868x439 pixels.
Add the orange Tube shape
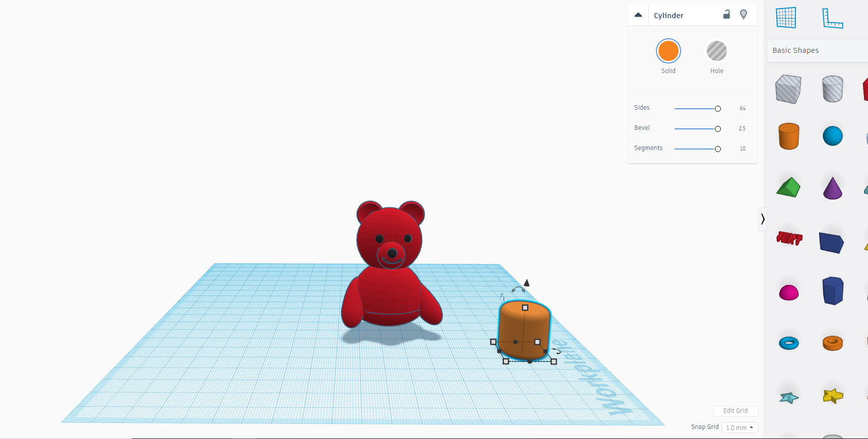(832, 343)
